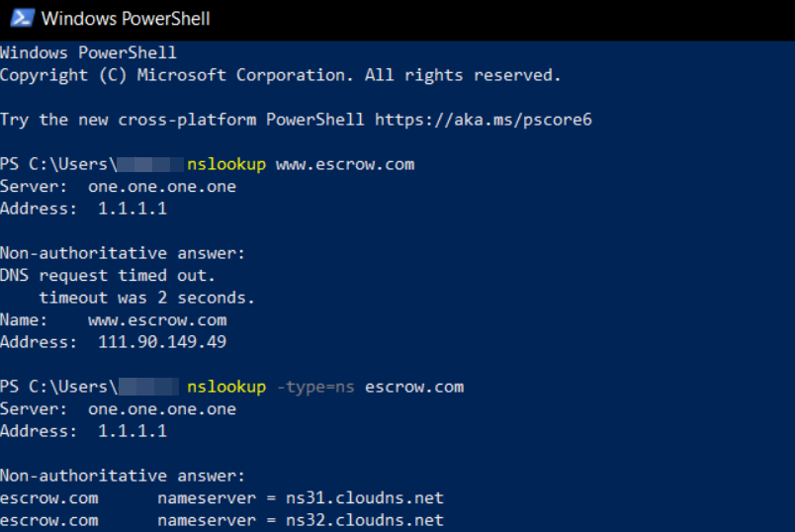Click www.escrow.com in the first command
This screenshot has width=795, height=532.
345,165
